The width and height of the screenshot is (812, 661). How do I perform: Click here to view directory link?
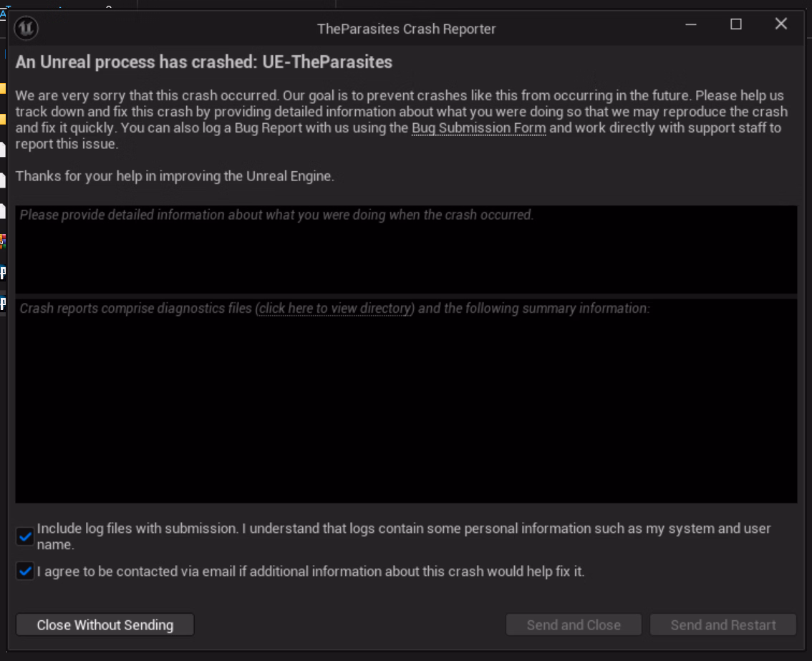[334, 309]
